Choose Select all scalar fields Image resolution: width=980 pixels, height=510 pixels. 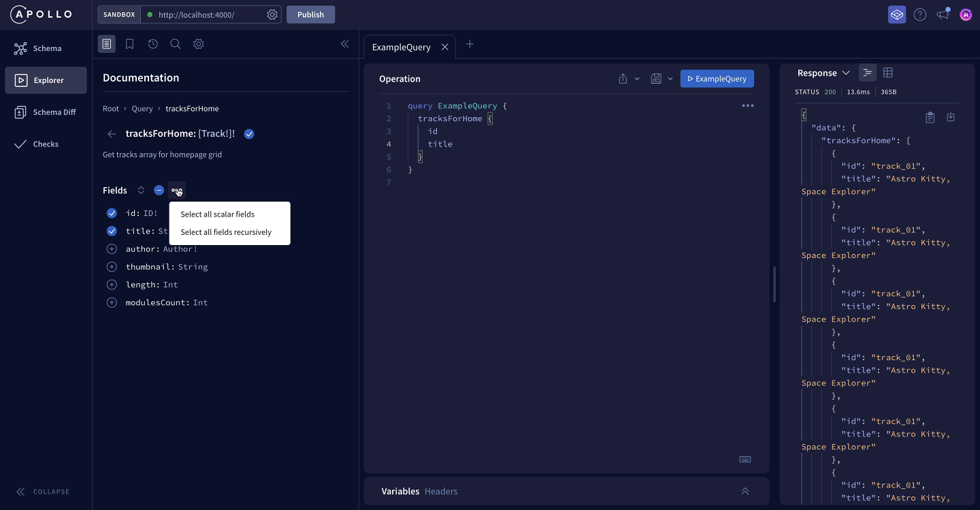[230, 214]
